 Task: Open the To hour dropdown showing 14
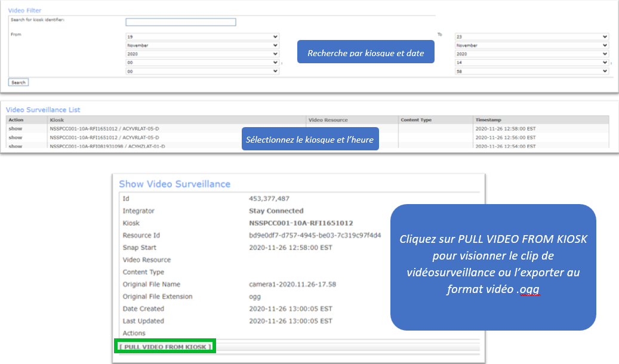click(531, 63)
